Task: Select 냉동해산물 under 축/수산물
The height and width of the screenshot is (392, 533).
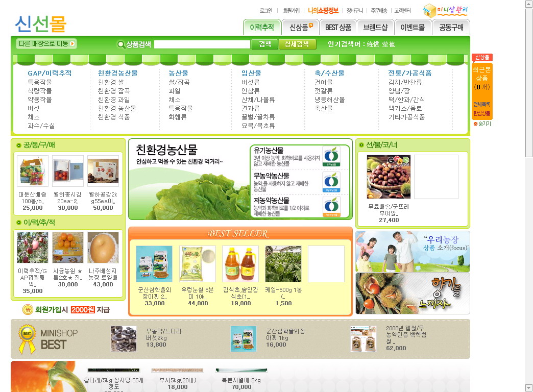Action: pos(329,100)
